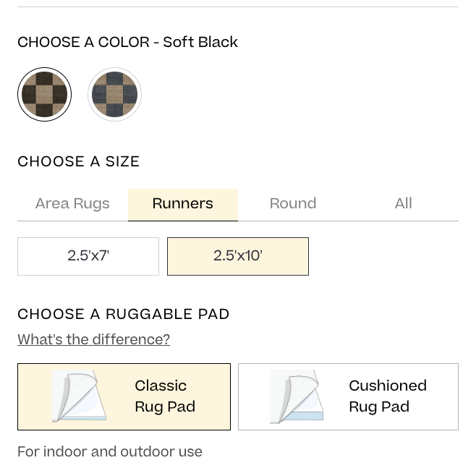This screenshot has width=476, height=476.
Task: Click the CHOOSE A RUGGABLE PAD heading
Action: [123, 314]
